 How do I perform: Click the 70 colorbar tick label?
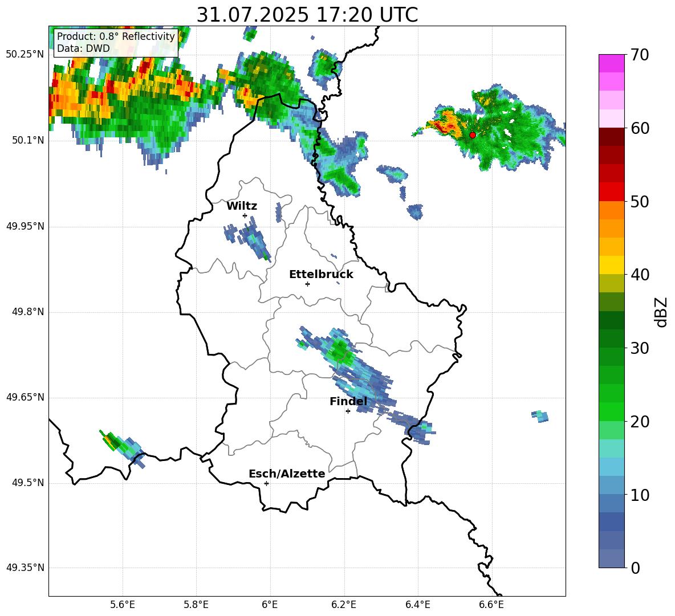(x=640, y=55)
